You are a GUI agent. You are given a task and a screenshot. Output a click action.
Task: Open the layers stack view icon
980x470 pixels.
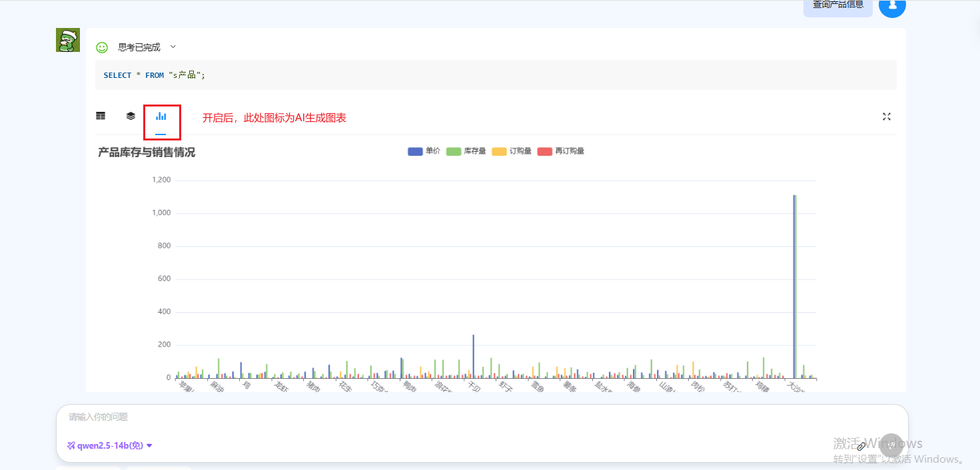tap(131, 116)
